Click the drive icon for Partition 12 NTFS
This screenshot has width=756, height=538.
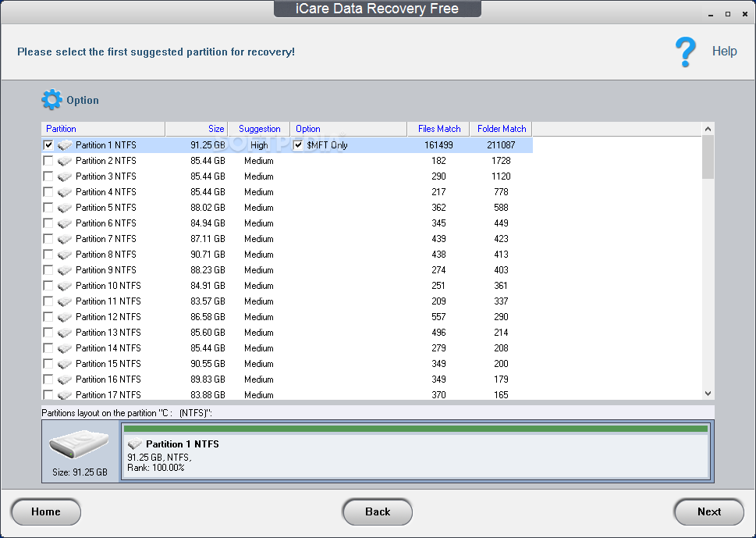pos(65,317)
